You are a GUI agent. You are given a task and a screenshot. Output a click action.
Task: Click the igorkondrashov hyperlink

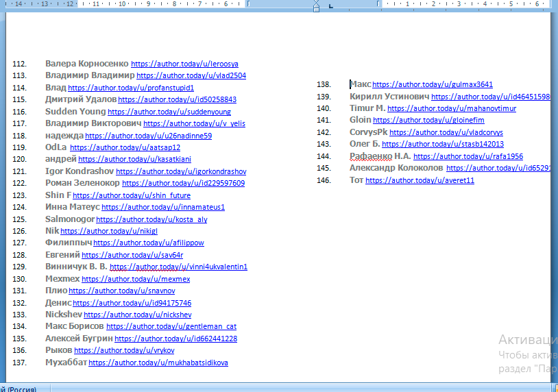click(x=181, y=171)
